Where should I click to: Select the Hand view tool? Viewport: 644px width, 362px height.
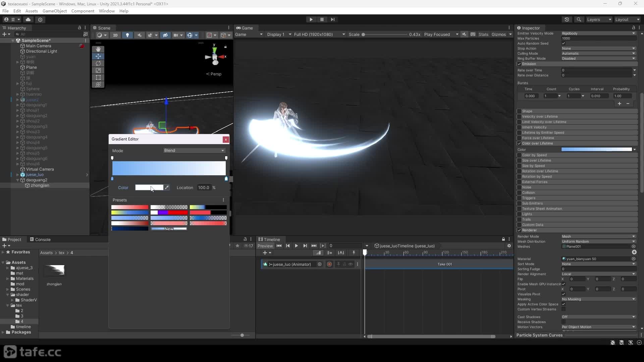click(98, 49)
